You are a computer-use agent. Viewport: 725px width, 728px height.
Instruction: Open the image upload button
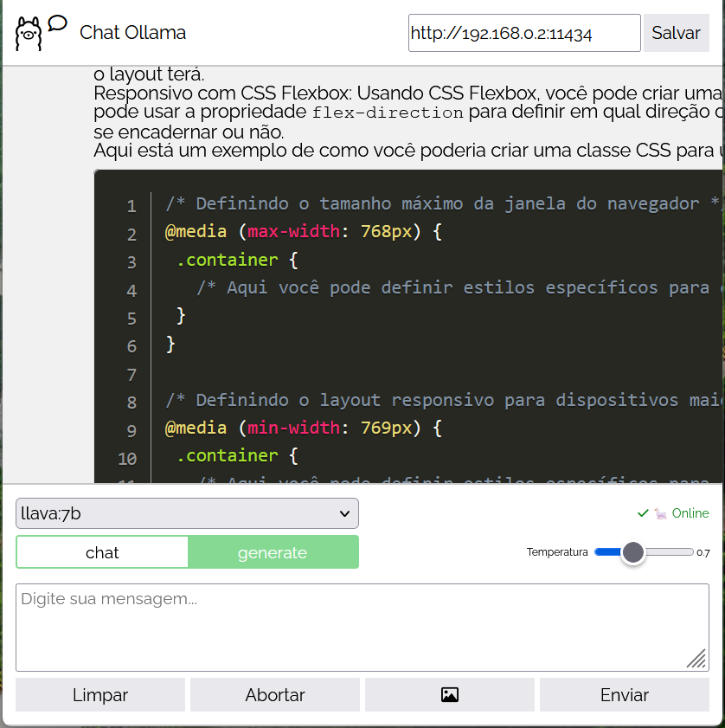click(x=449, y=694)
